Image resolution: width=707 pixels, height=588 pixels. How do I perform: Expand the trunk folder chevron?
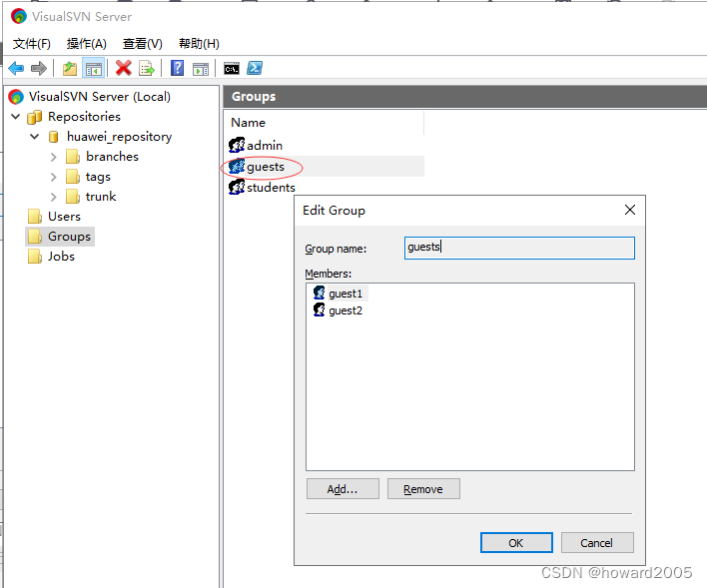(x=54, y=197)
